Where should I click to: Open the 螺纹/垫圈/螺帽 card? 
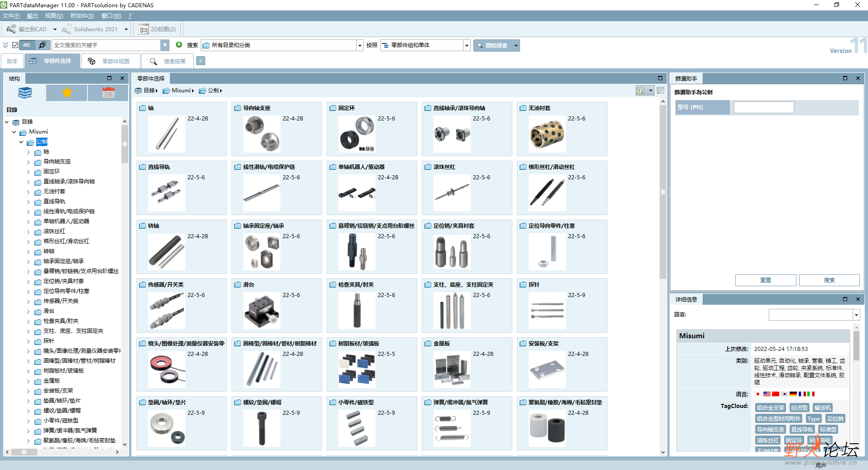[277, 423]
